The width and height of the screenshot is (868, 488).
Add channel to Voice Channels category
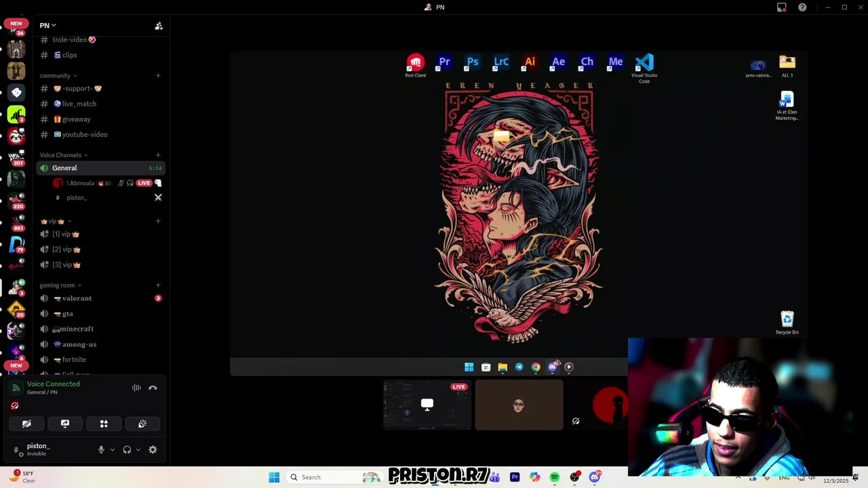click(158, 155)
